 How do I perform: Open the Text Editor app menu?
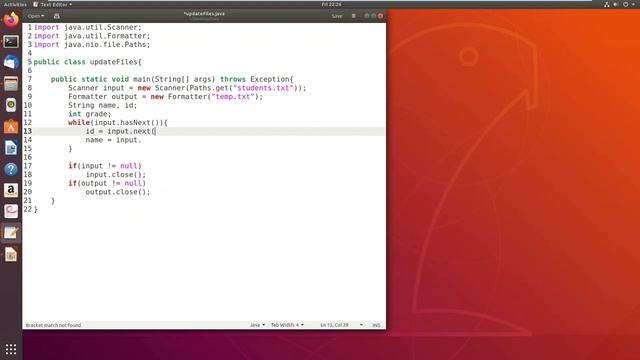click(x=52, y=4)
